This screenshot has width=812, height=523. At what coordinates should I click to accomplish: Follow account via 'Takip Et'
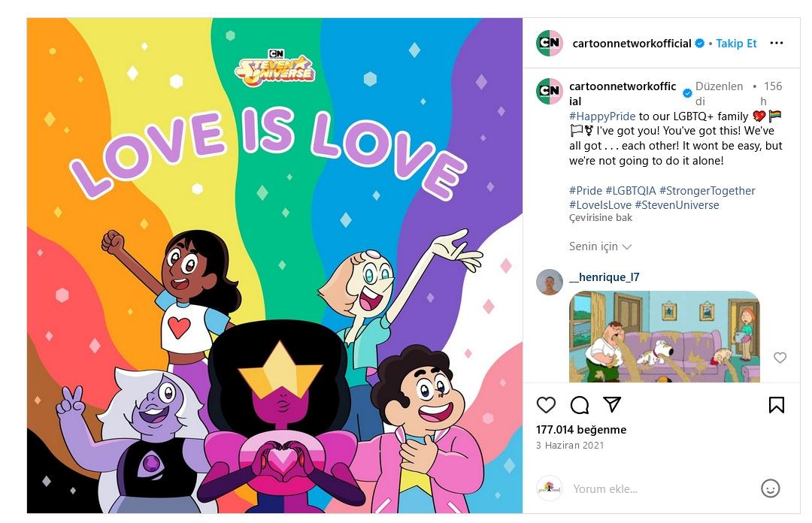(736, 44)
